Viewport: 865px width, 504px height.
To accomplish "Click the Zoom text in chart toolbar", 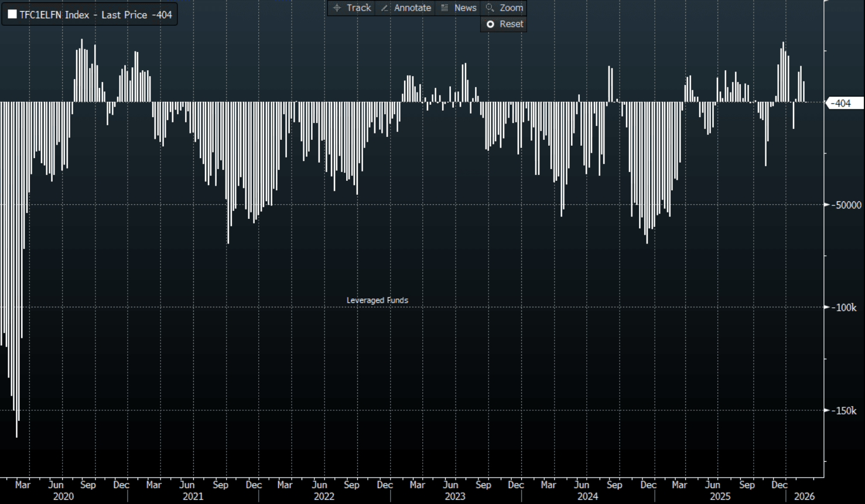I will click(511, 8).
